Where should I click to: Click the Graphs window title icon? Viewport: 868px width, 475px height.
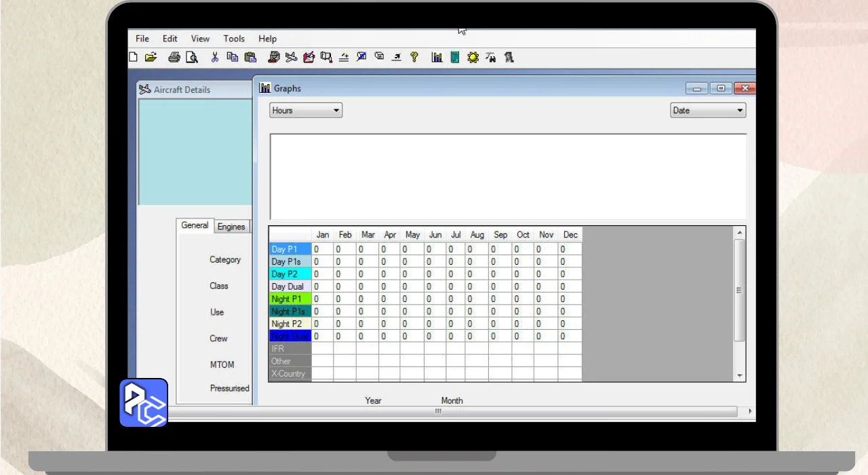[264, 88]
